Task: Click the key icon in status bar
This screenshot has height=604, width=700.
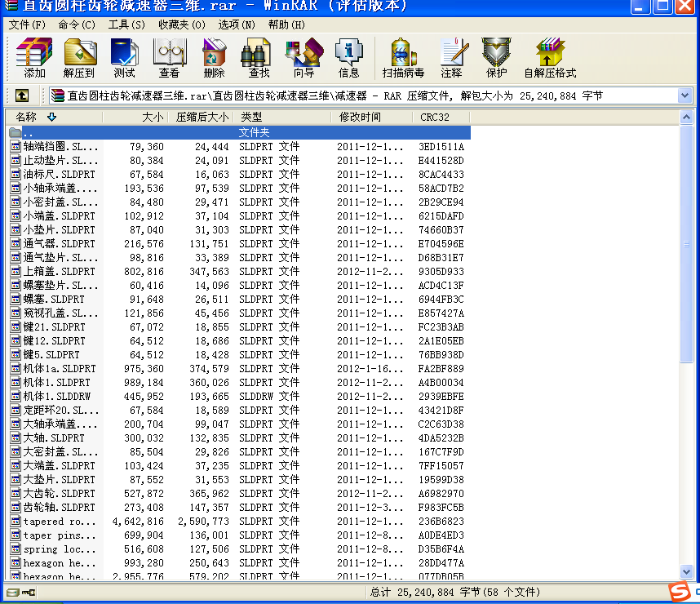Action: (x=29, y=593)
